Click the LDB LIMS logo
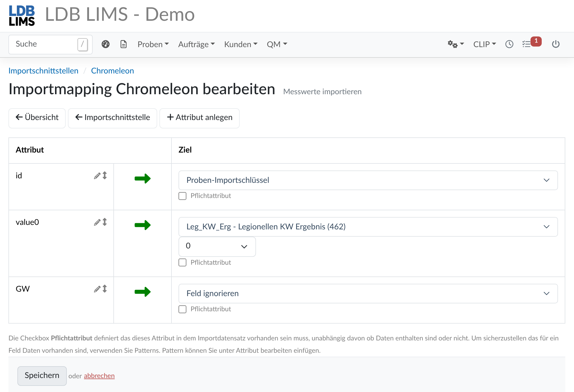This screenshot has height=392, width=574. pyautogui.click(x=22, y=16)
